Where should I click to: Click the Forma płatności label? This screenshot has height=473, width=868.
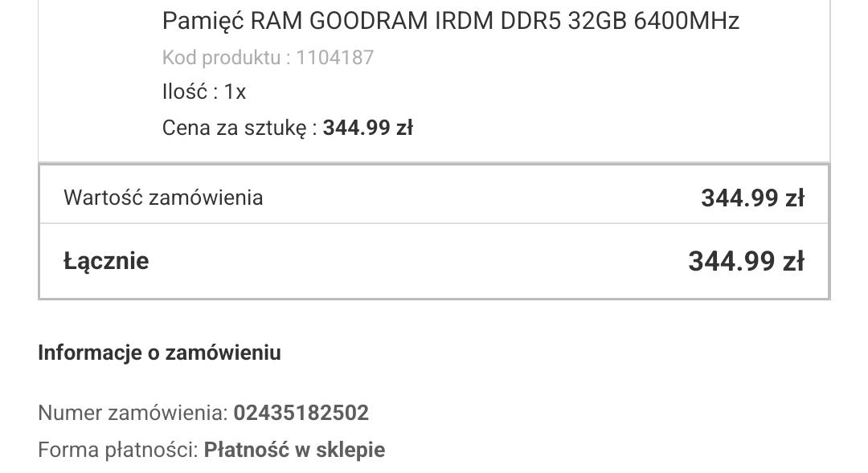(x=117, y=450)
